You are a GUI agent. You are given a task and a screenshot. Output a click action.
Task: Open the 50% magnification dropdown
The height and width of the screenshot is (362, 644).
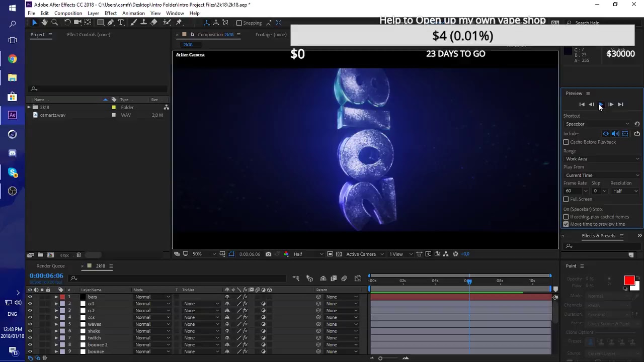[204, 254]
